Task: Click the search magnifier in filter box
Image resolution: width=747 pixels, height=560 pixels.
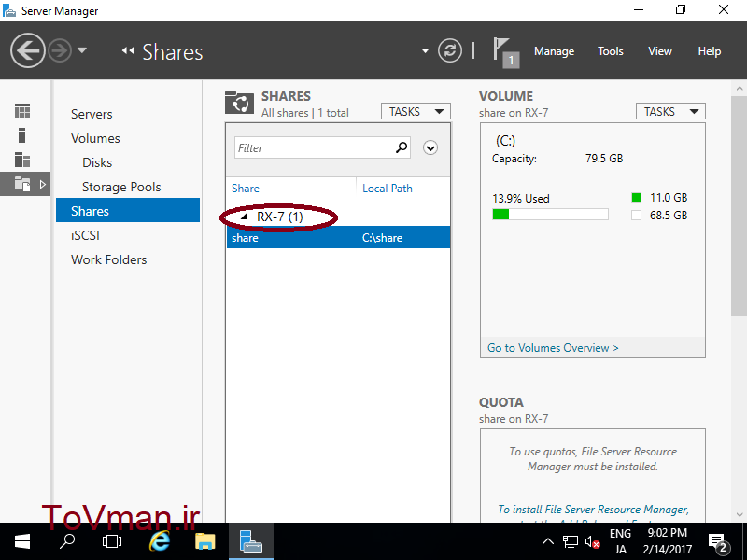Action: [402, 147]
